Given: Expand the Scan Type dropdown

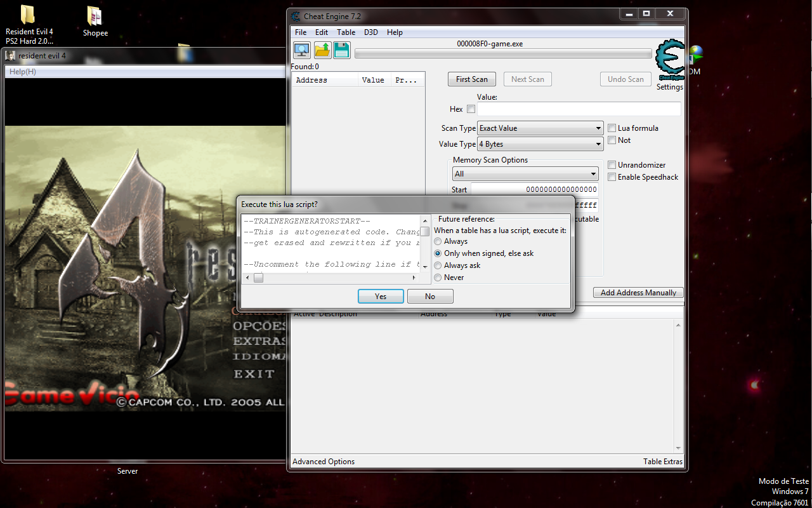Looking at the screenshot, I should pos(540,128).
